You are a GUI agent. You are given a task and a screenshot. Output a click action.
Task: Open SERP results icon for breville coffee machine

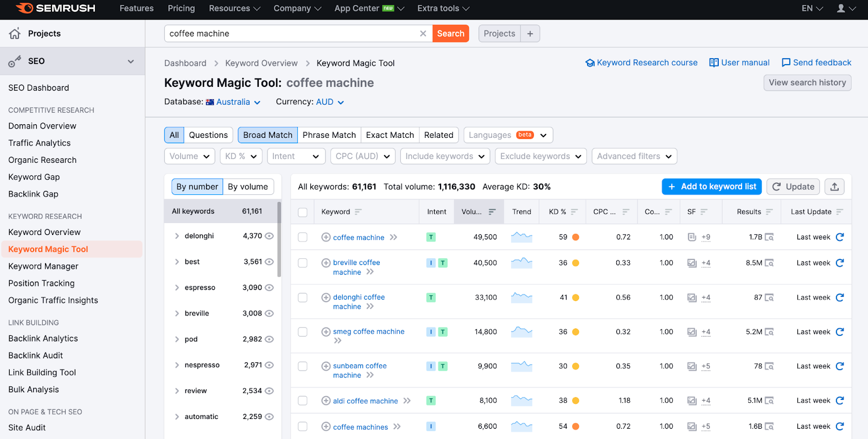(x=769, y=263)
